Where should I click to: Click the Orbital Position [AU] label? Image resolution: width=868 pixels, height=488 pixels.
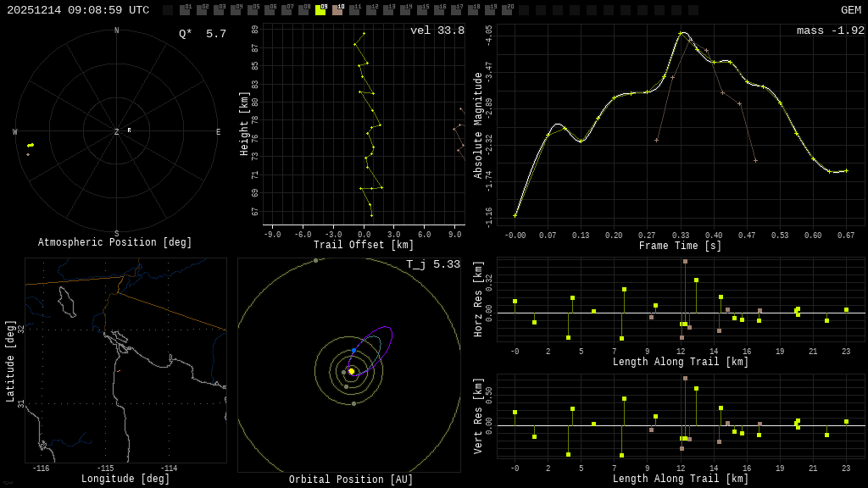pyautogui.click(x=351, y=480)
